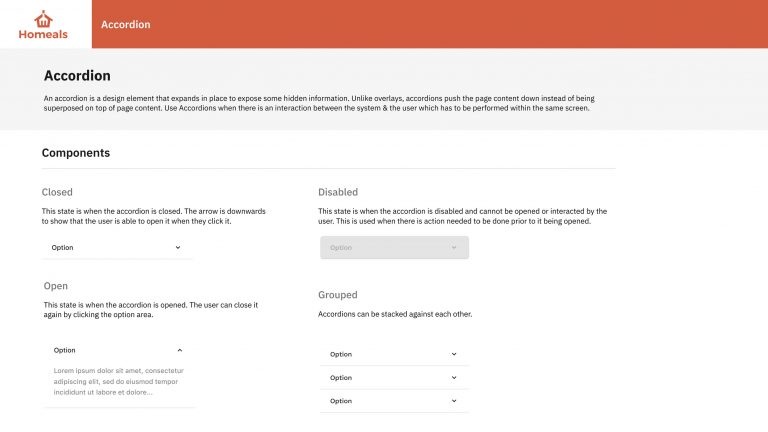
Task: Click the Components section heading
Action: pyautogui.click(x=76, y=153)
